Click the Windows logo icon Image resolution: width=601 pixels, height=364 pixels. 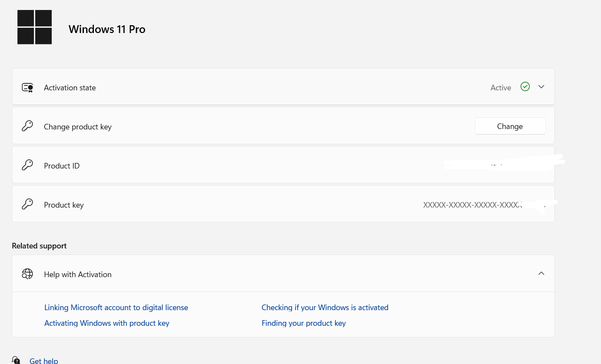pos(34,27)
